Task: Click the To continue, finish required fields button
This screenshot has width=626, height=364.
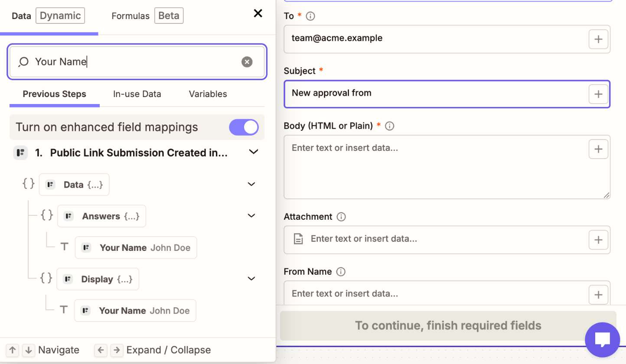Action: (448, 325)
